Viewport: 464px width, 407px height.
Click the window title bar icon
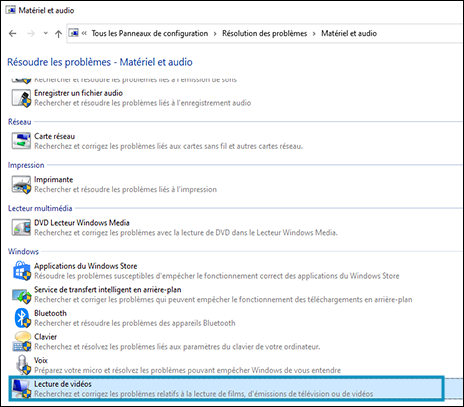[x=11, y=10]
